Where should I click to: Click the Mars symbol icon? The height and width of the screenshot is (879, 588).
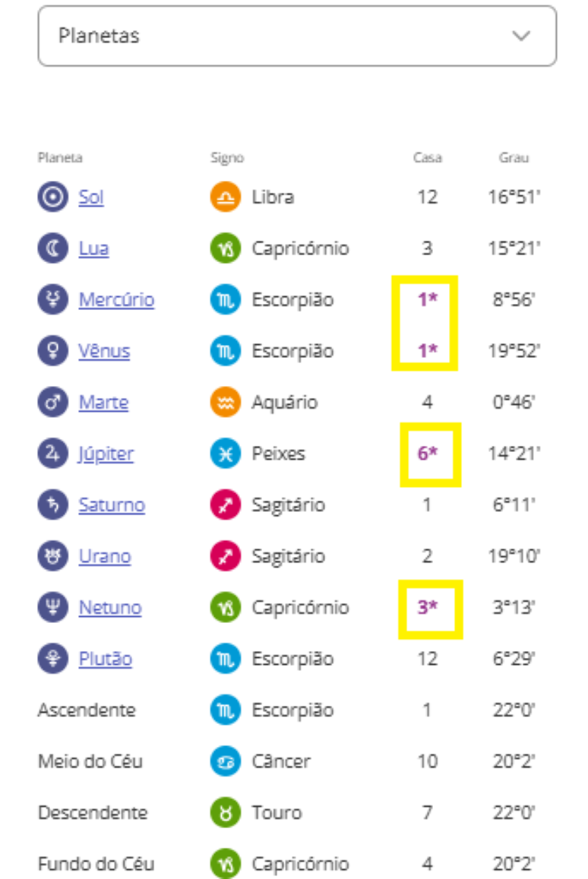click(52, 403)
